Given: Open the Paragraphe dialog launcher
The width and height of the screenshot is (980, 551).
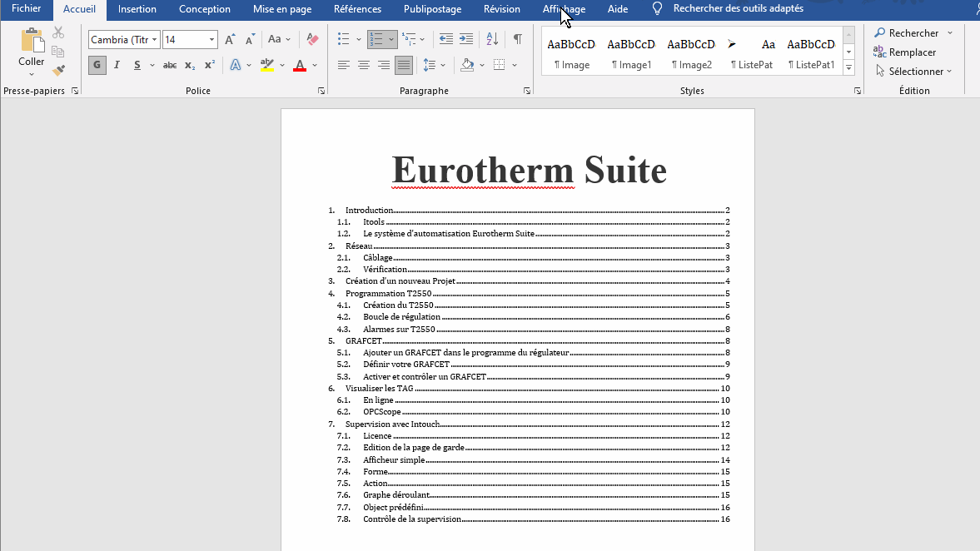Looking at the screenshot, I should tap(527, 92).
